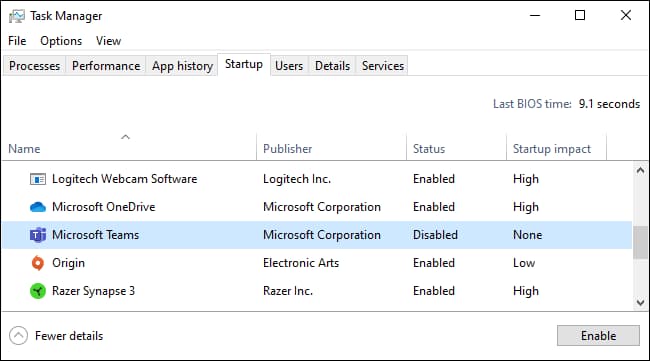Click the Last BIOS time value

pos(609,104)
